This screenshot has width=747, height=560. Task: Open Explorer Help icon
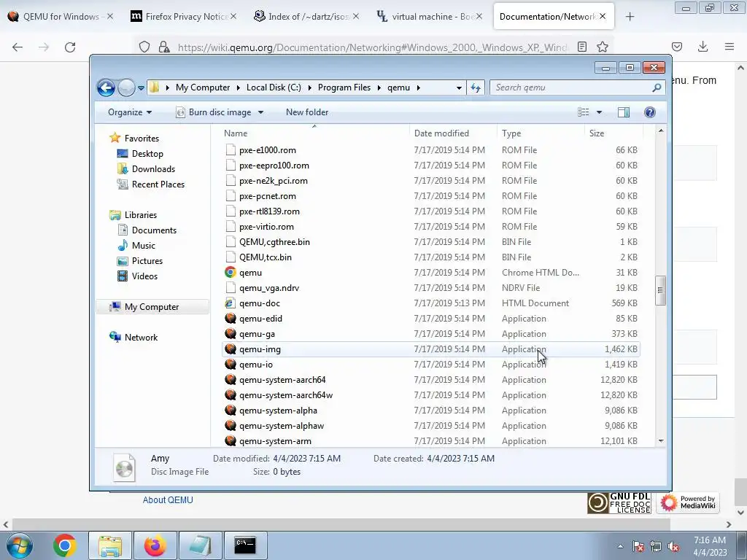650,112
